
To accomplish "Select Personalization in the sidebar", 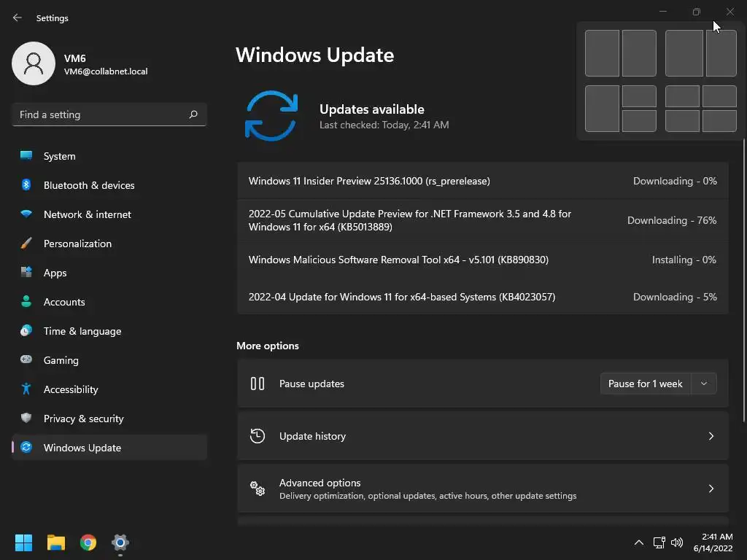I will (109, 244).
